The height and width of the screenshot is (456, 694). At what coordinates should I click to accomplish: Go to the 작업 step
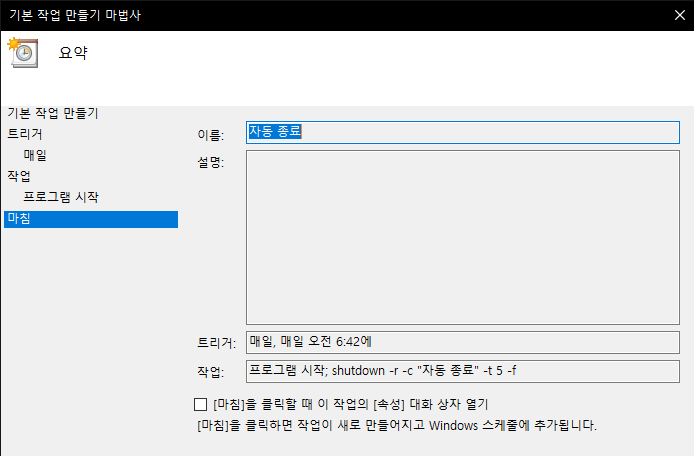[19, 176]
